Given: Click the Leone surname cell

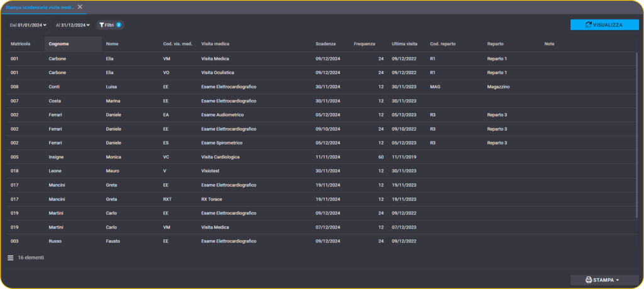Looking at the screenshot, I should point(55,171).
